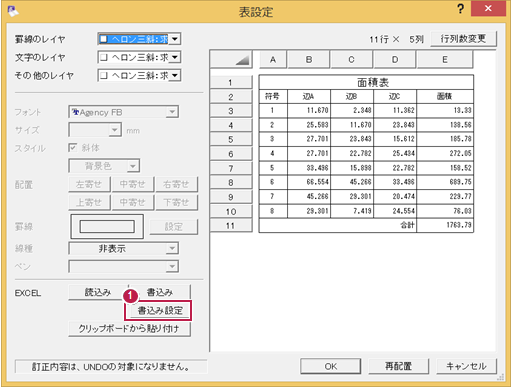The width and height of the screenshot is (511, 387).
Task: Click the select-all corner cell of grid
Action: pos(231,59)
